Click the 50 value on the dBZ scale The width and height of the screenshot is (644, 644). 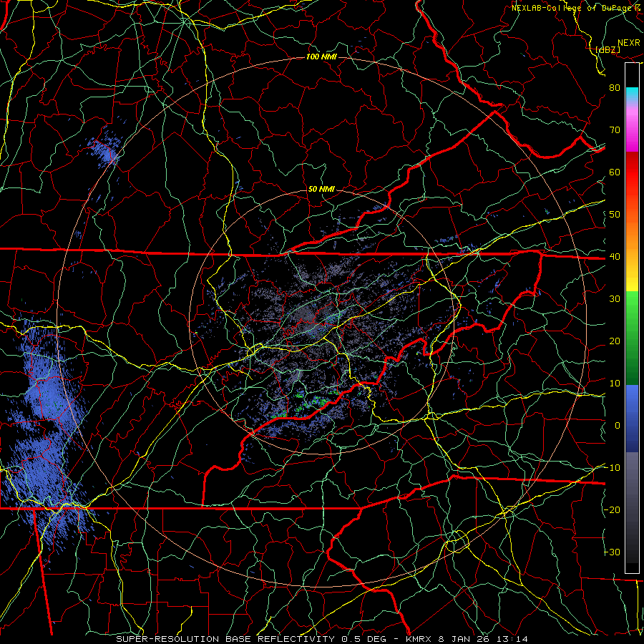(615, 215)
